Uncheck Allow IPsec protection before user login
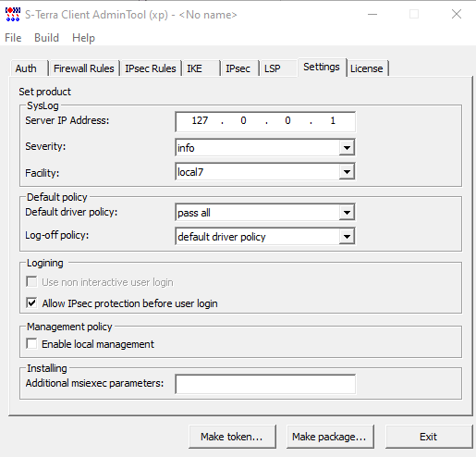This screenshot has height=457, width=476. [x=31, y=303]
